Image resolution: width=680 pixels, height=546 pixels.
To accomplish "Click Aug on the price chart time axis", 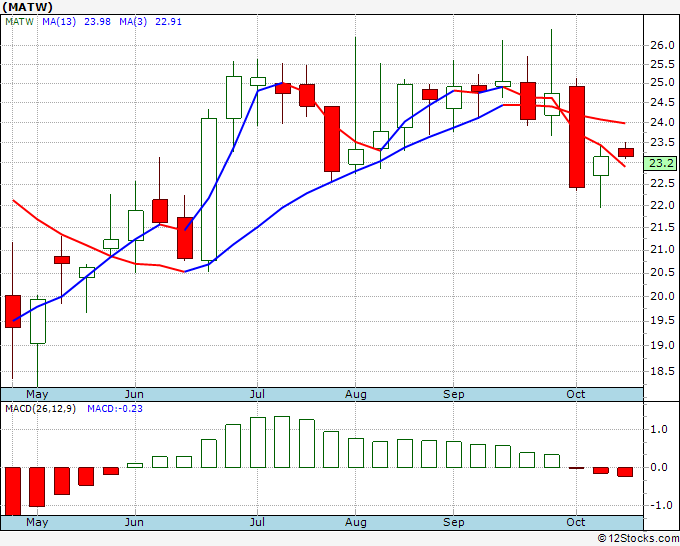I will tap(356, 394).
